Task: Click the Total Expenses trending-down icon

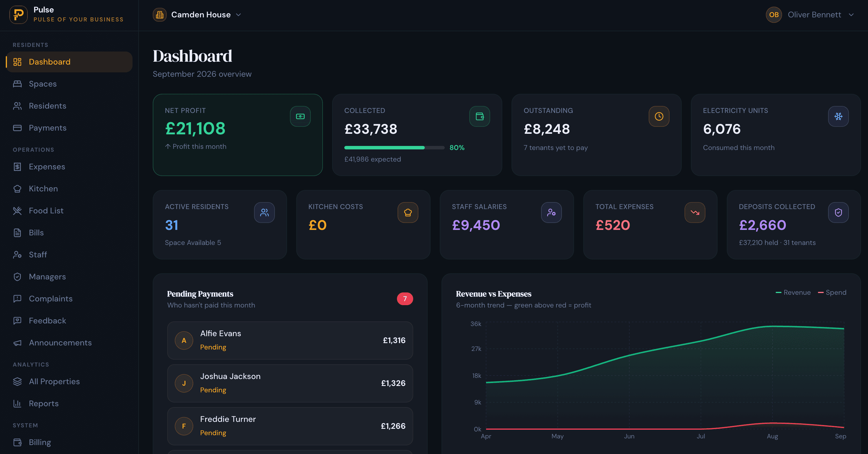Action: pos(695,213)
